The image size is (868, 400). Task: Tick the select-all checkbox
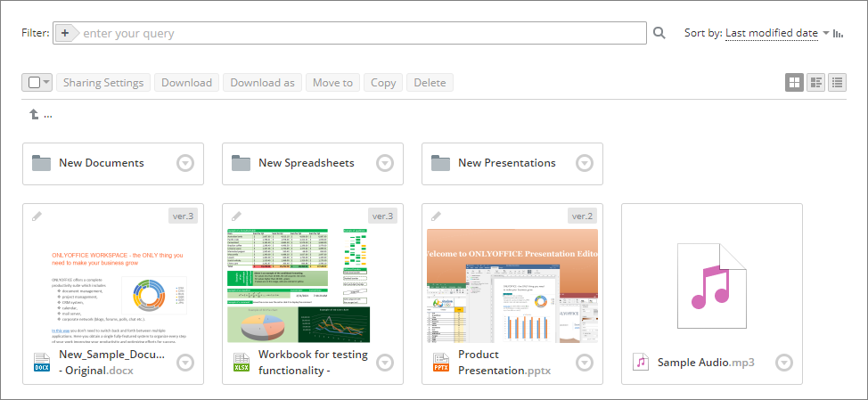click(x=35, y=83)
